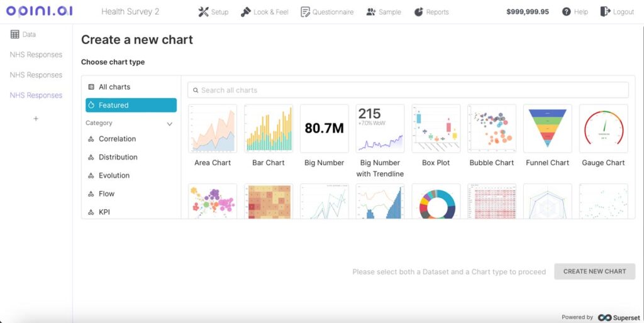
Task: Select the pivot table thumbnail
Action: click(492, 201)
